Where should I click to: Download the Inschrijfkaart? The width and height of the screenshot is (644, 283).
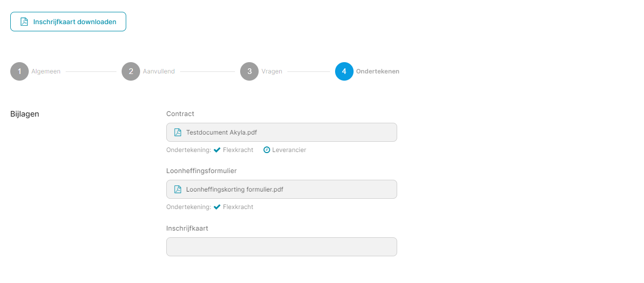pos(68,22)
